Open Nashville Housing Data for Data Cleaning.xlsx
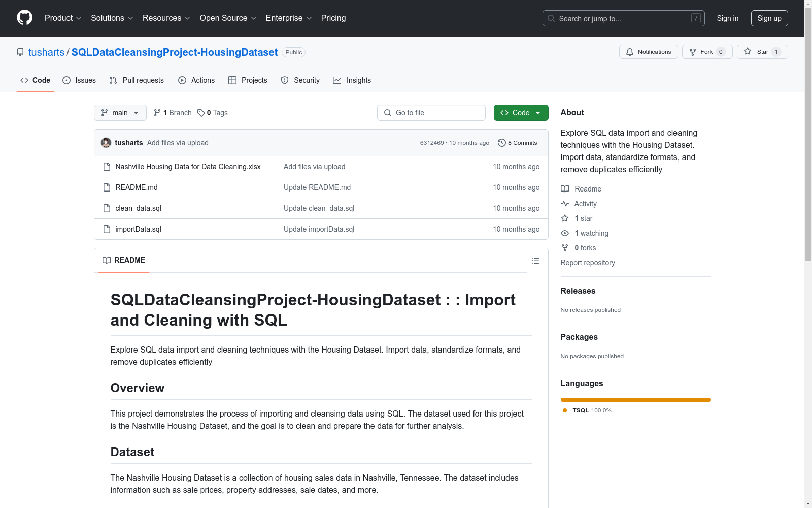The width and height of the screenshot is (812, 508). click(x=188, y=167)
